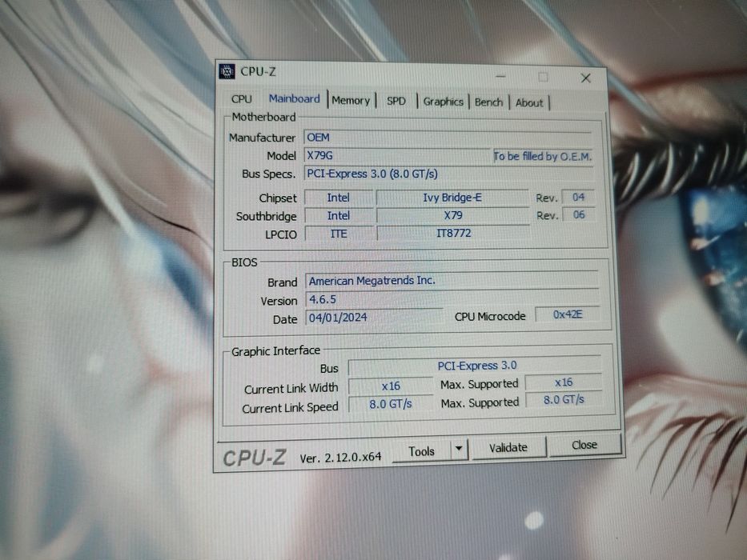Click the CPU-Z logo at bottom left

[255, 458]
